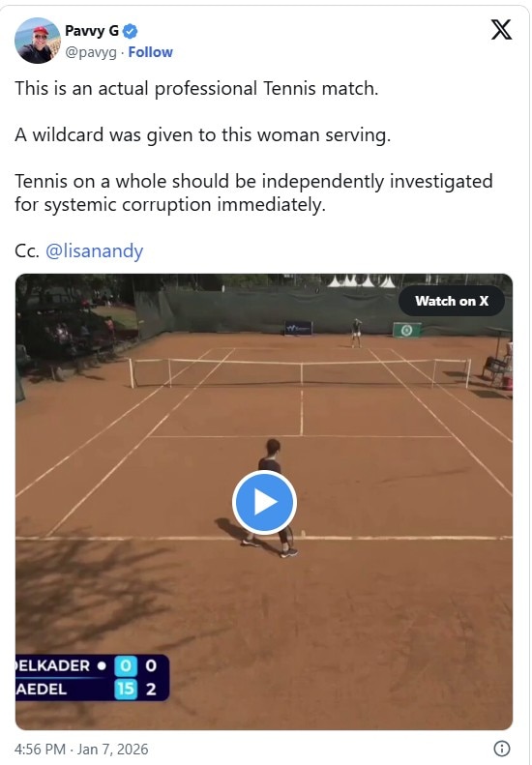Click the "systemic corruption" tweet paragraph
532x765 pixels.
253,192
